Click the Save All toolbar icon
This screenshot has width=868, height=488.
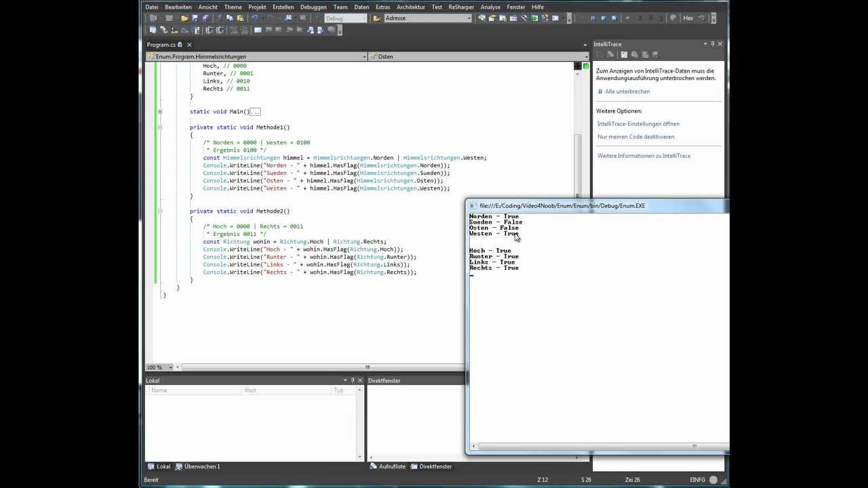pos(205,18)
